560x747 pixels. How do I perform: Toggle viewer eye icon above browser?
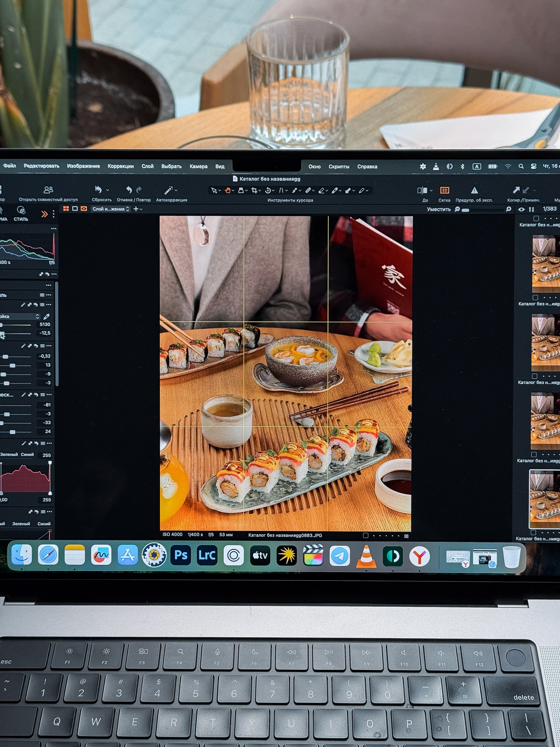[x=521, y=209]
